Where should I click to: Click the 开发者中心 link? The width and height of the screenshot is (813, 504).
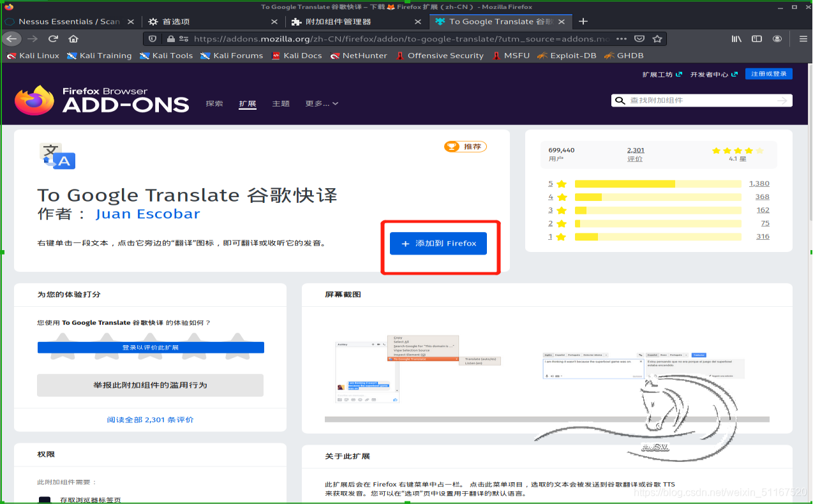click(714, 74)
